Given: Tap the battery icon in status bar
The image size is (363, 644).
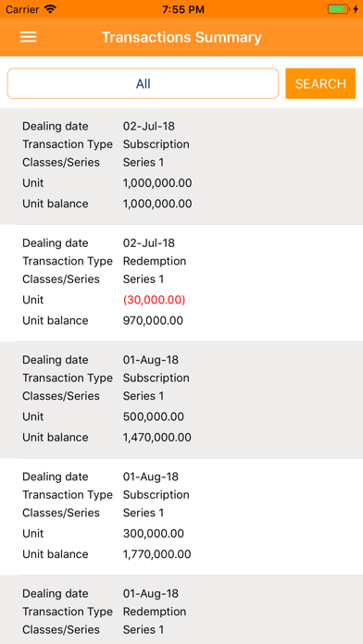Looking at the screenshot, I should [338, 9].
